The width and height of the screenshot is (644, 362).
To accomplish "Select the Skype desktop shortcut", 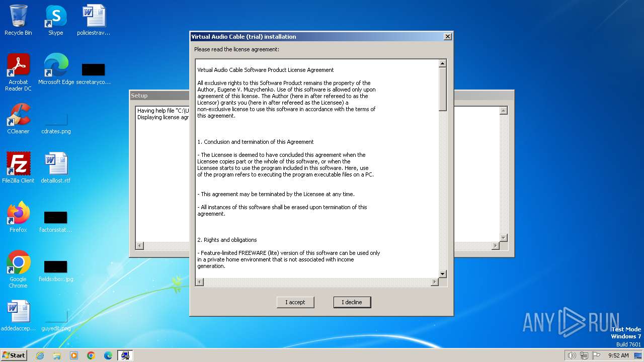I will click(56, 20).
